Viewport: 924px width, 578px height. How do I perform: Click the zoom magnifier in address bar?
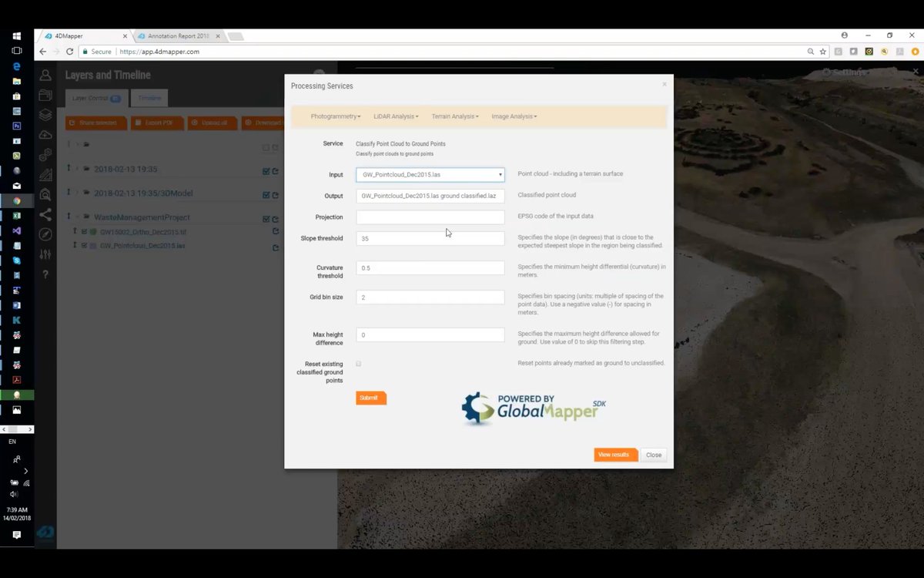(x=811, y=52)
